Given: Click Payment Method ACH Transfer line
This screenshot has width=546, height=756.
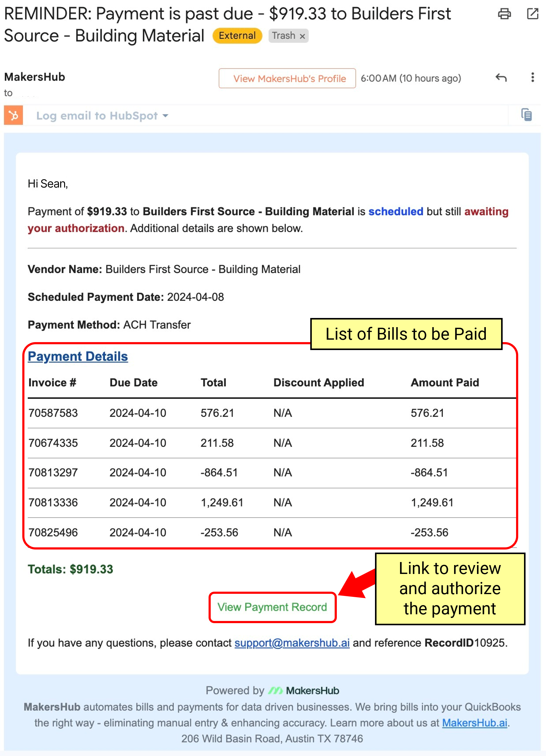Looking at the screenshot, I should click(109, 325).
